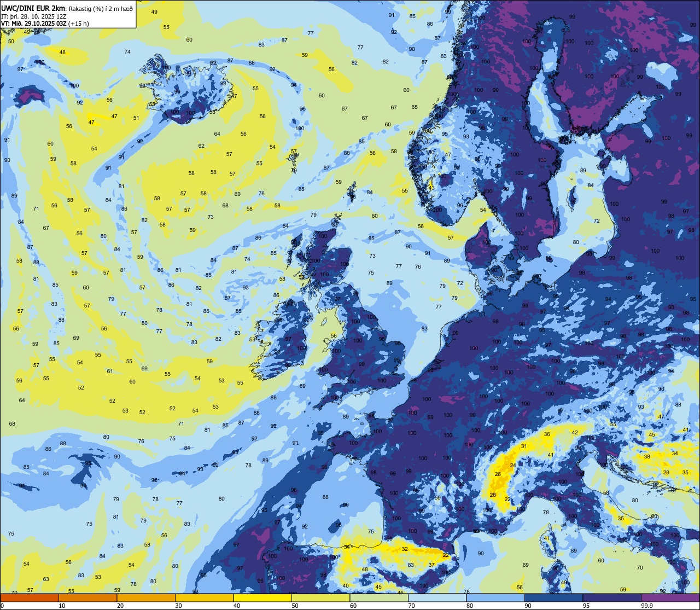Select the purple above-99.9 legend segment

[670, 597]
